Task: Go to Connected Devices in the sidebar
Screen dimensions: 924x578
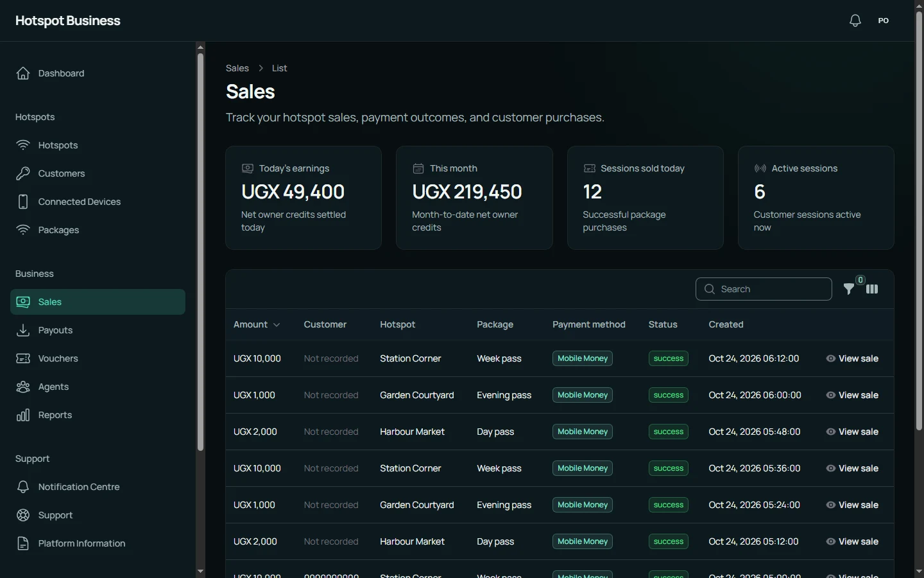Action: (x=98, y=202)
